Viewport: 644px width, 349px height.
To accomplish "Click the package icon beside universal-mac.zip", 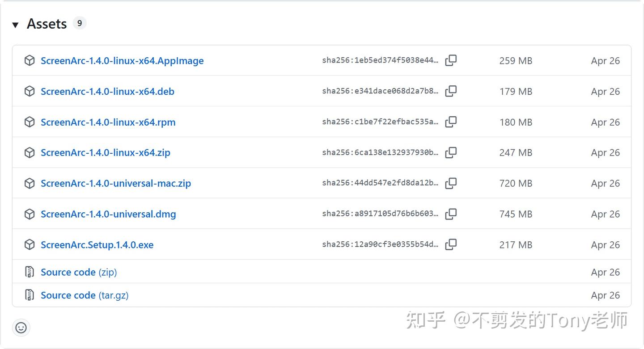I will [x=30, y=183].
